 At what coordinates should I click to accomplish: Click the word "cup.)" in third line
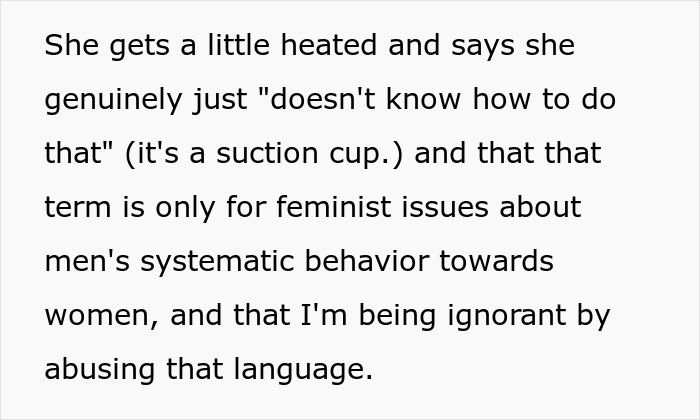tap(366, 154)
